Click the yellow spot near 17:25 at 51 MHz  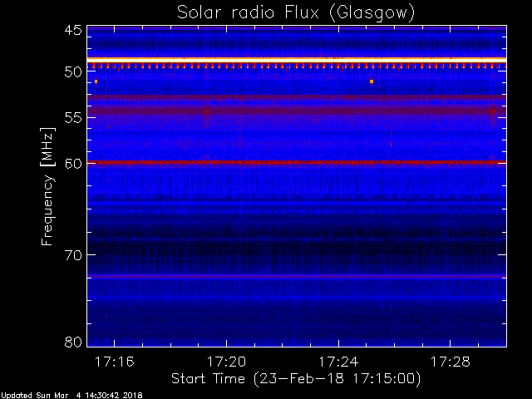[372, 81]
